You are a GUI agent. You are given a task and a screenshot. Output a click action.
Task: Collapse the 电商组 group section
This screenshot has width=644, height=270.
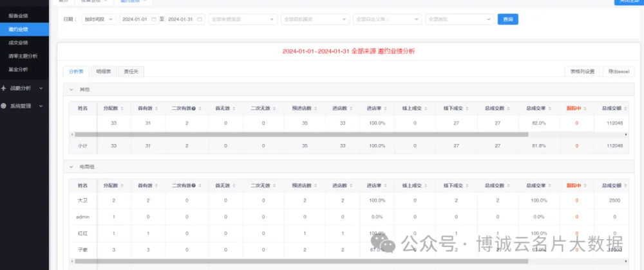point(71,166)
